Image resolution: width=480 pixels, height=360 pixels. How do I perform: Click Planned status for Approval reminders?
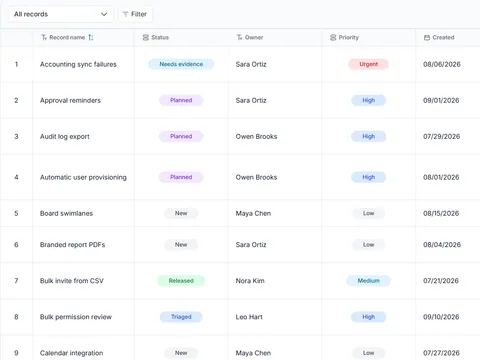point(181,100)
